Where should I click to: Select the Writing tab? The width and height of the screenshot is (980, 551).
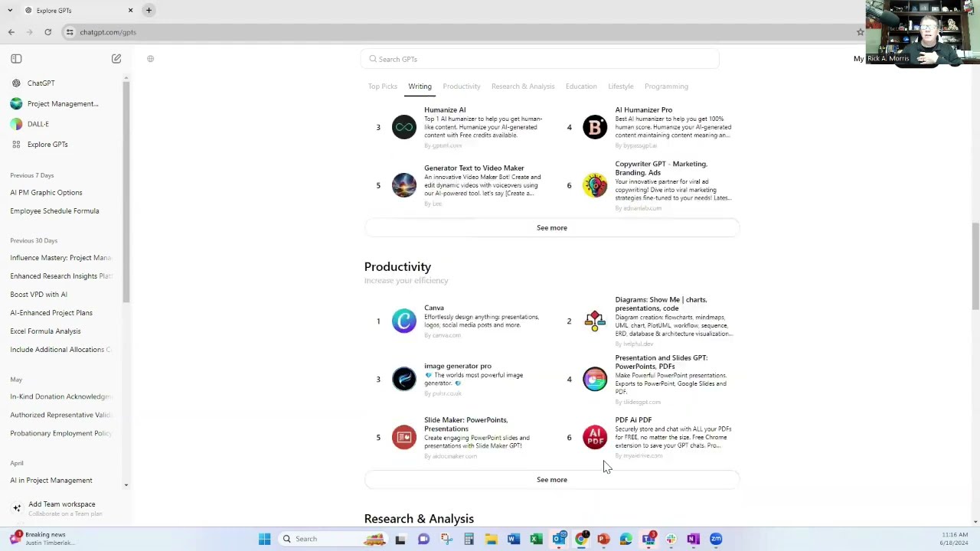point(420,86)
